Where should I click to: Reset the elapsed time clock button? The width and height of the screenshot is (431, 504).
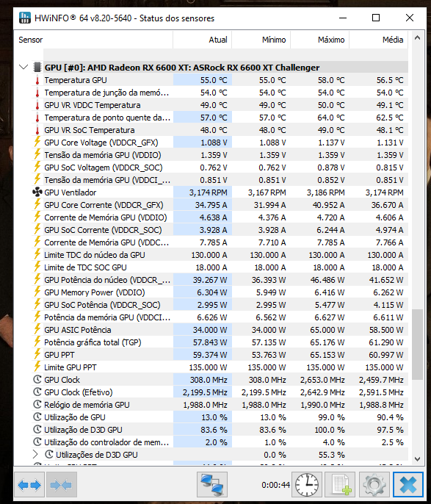[x=307, y=484]
